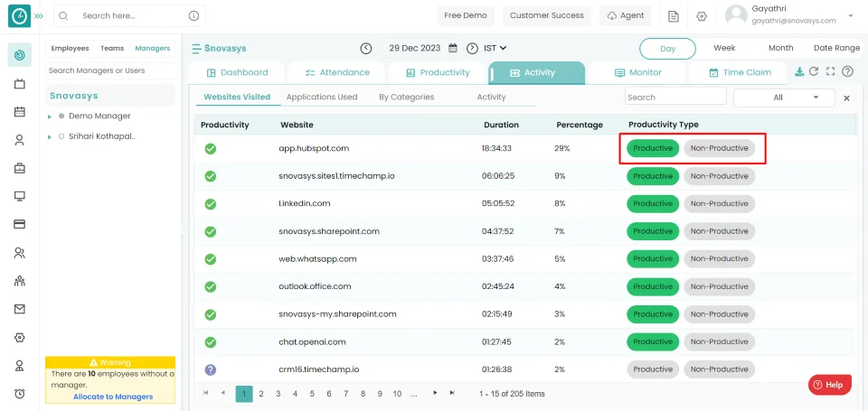868x411 pixels.
Task: Go to page 2 of results
Action: tap(261, 394)
